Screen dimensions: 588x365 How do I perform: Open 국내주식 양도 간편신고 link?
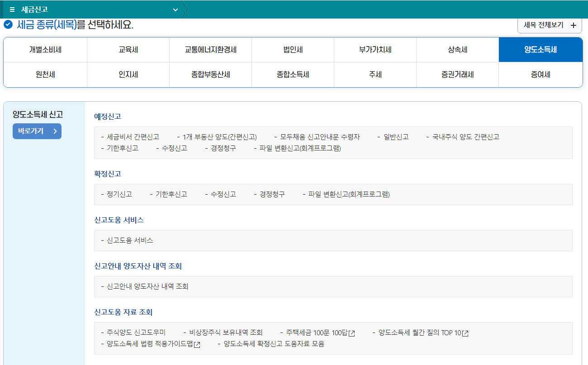[x=466, y=137]
